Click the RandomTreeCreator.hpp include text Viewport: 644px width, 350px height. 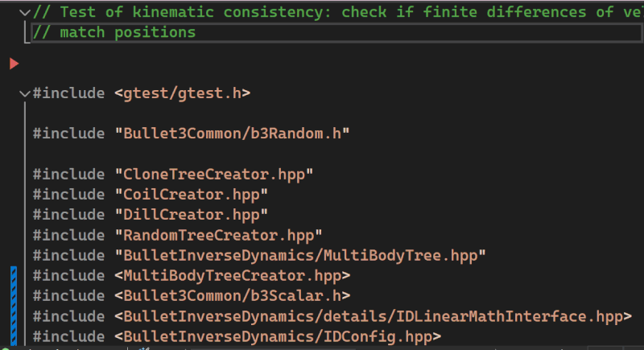(x=218, y=235)
